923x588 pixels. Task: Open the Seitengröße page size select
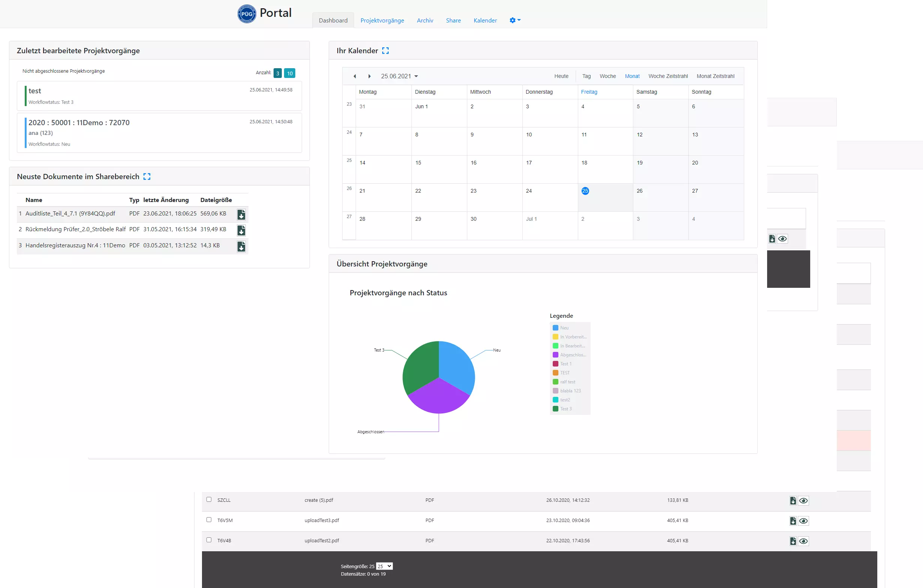coord(384,566)
